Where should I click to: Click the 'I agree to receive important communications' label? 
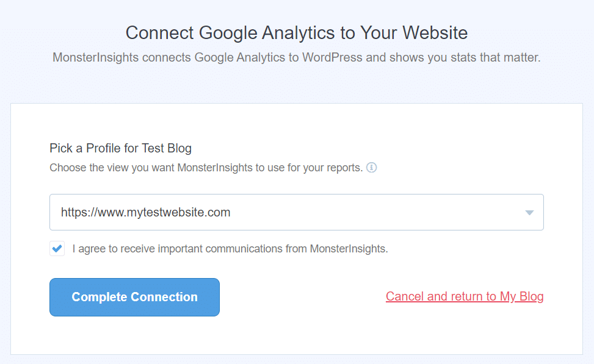coord(230,249)
